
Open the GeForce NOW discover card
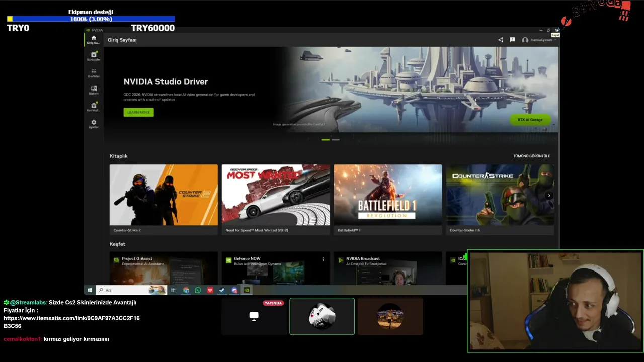276,268
